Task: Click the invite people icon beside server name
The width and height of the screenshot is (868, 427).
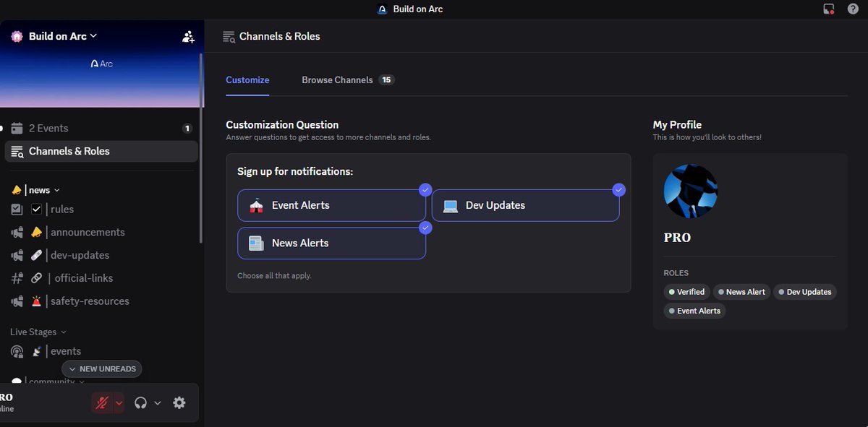Action: [x=188, y=36]
